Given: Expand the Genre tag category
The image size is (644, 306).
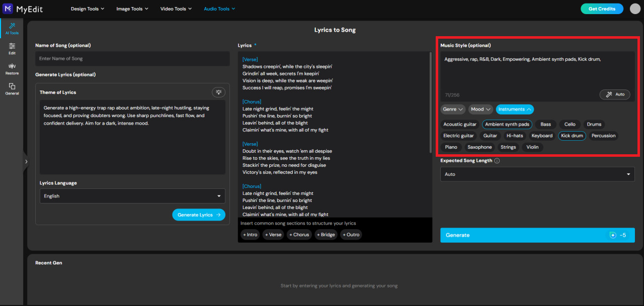Looking at the screenshot, I should (453, 109).
